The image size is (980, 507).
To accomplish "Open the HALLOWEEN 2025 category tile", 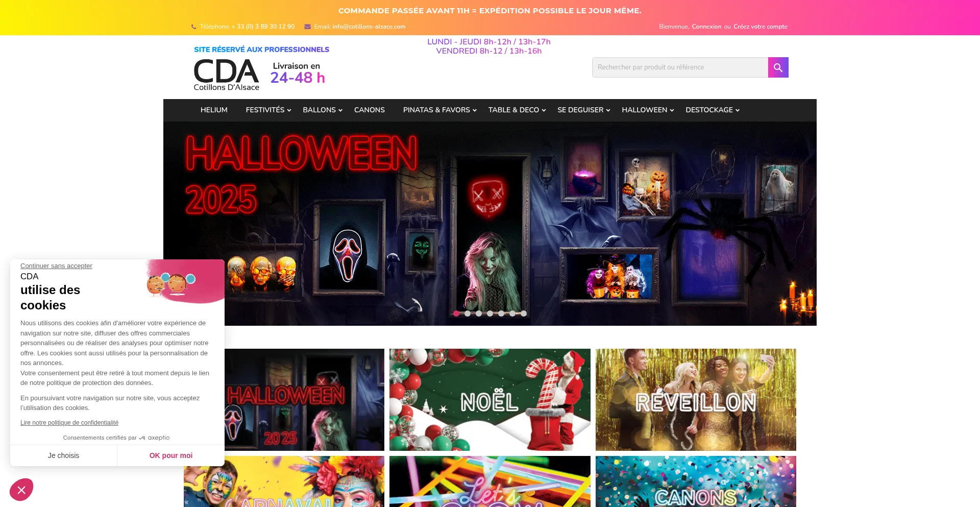I will (x=304, y=400).
